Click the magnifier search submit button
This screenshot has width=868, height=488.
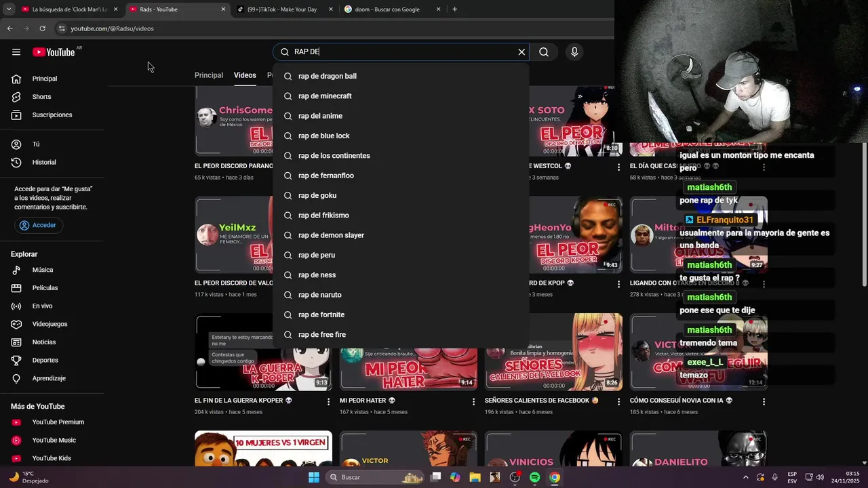click(x=544, y=52)
